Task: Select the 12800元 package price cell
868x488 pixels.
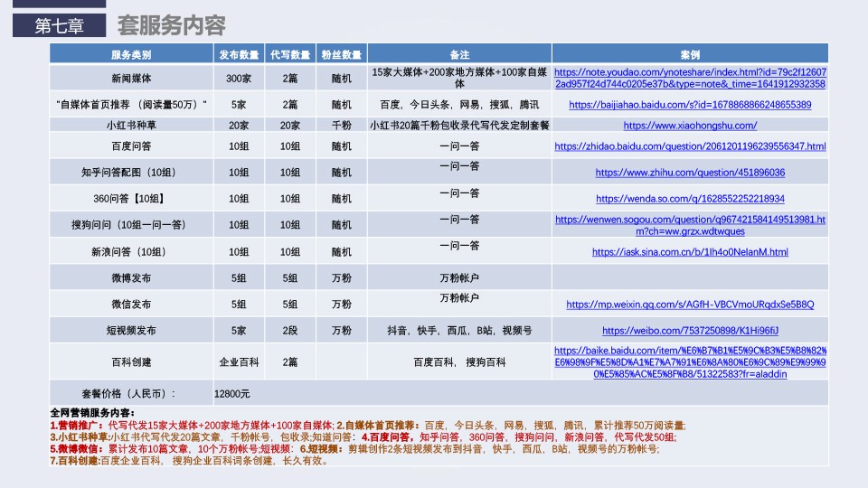Action: (232, 394)
